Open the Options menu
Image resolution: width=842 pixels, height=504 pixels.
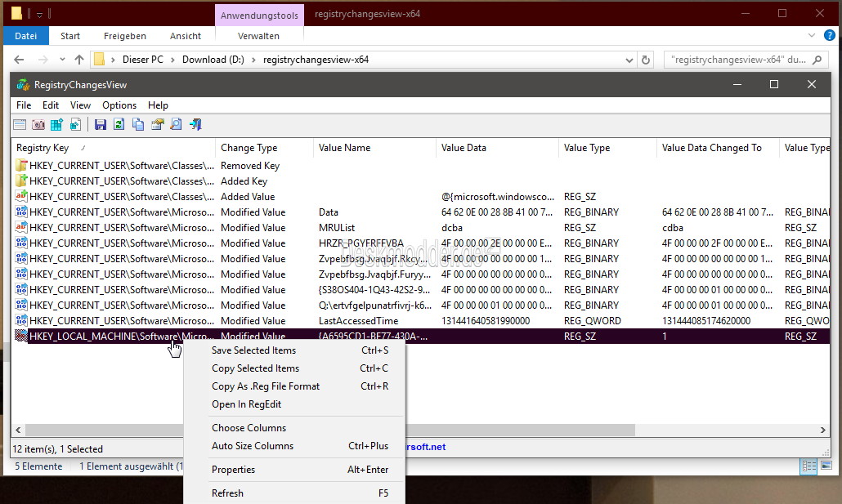pos(119,105)
